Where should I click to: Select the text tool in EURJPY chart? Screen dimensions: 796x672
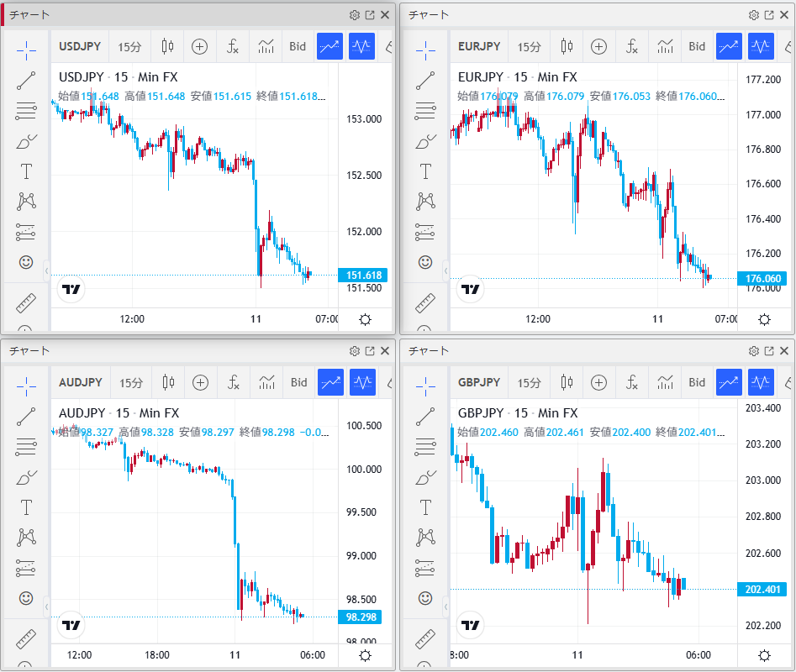[x=425, y=171]
